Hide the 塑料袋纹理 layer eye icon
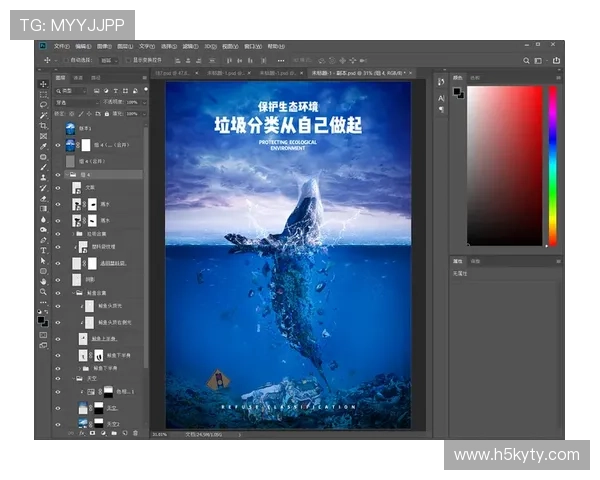The height and width of the screenshot is (480, 600). coord(58,247)
